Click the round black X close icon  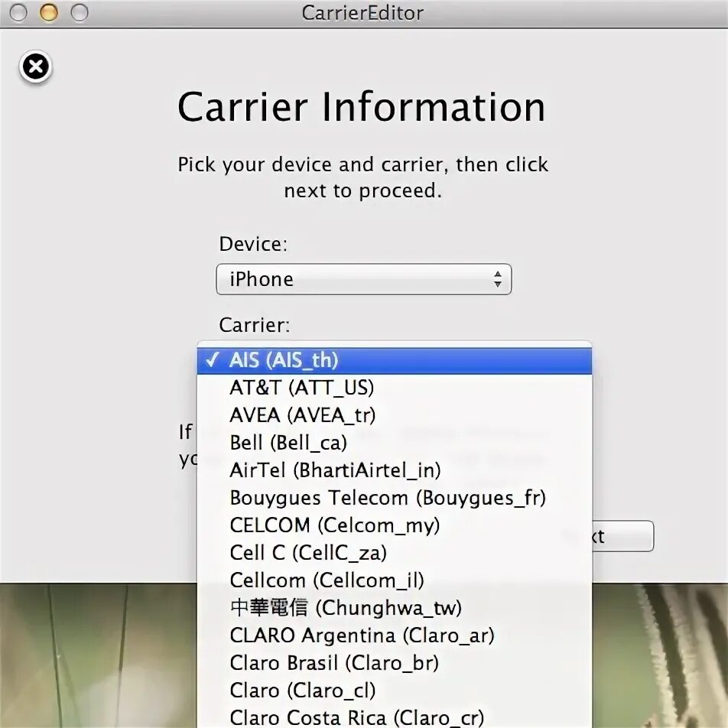tap(35, 67)
